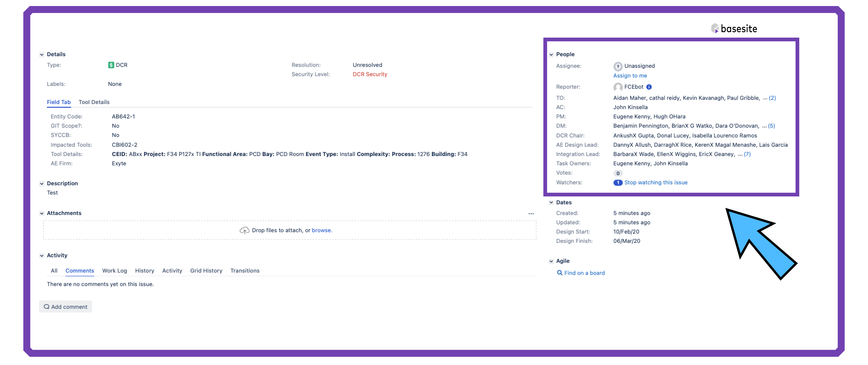Collapse the Dates section
This screenshot has height=365, width=868.
pos(551,202)
